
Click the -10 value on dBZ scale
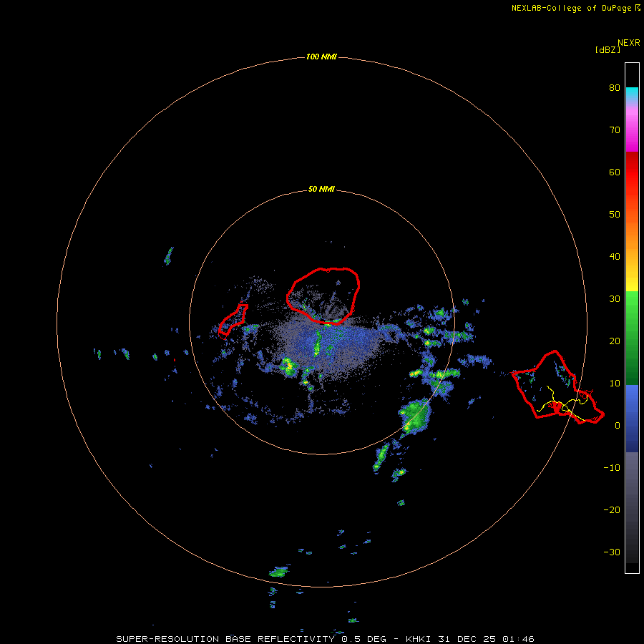click(612, 468)
